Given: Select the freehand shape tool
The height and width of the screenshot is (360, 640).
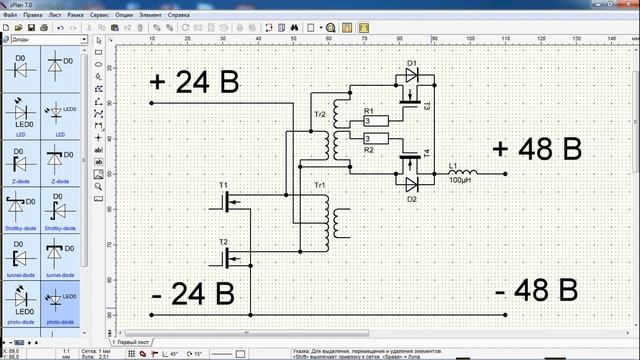Looking at the screenshot, I should click(98, 77).
